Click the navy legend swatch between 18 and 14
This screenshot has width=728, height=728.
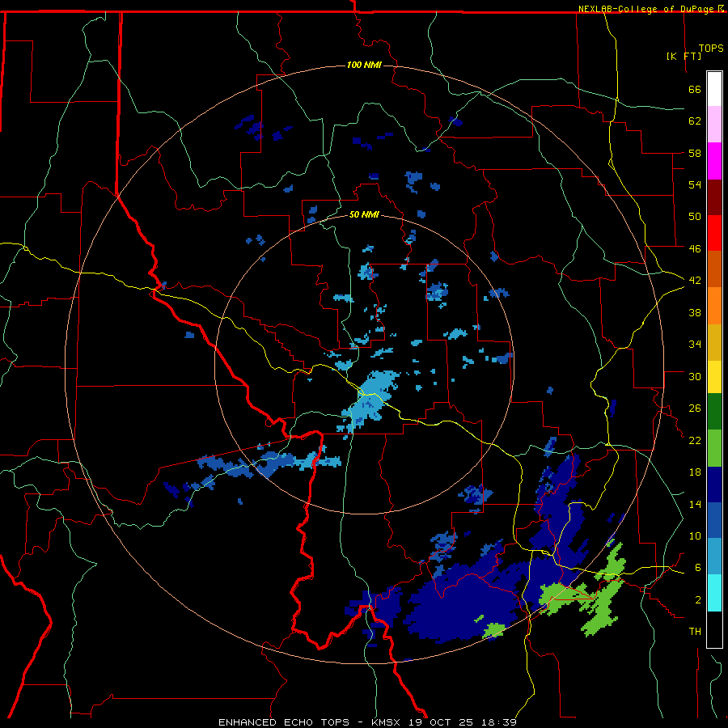[x=714, y=485]
